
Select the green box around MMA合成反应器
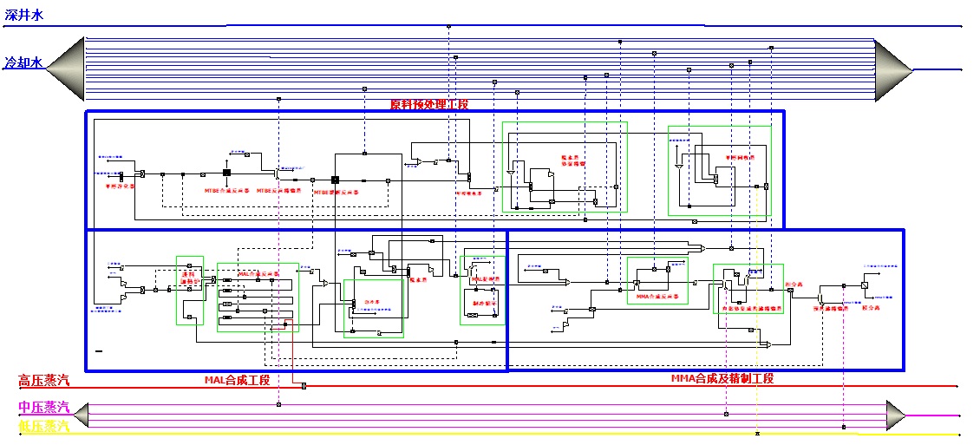(657, 281)
